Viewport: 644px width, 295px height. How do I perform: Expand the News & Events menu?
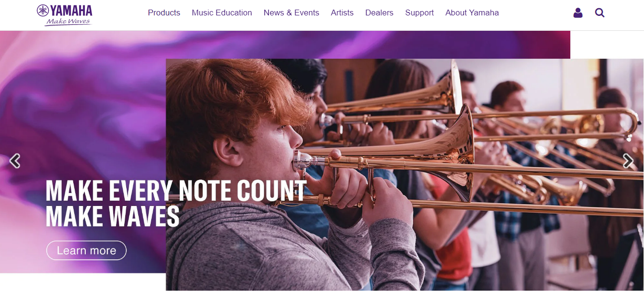click(291, 13)
